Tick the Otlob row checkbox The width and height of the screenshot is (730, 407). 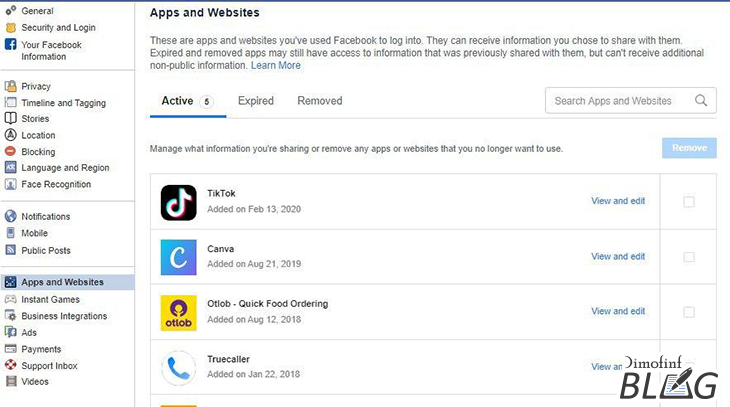(x=689, y=312)
